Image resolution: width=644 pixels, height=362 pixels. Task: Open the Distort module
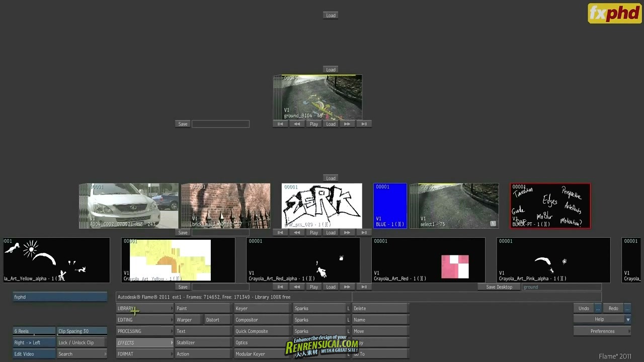(x=218, y=320)
